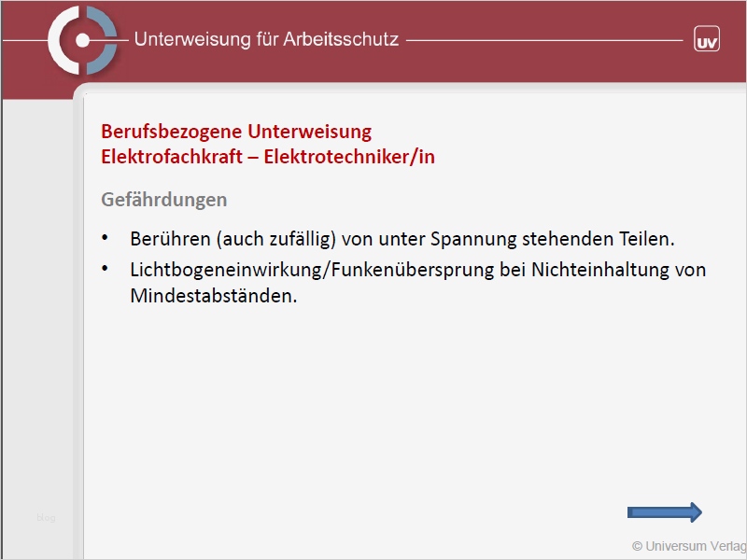Click the first bullet point marker
Screen dimensions: 747x560
click(x=106, y=239)
